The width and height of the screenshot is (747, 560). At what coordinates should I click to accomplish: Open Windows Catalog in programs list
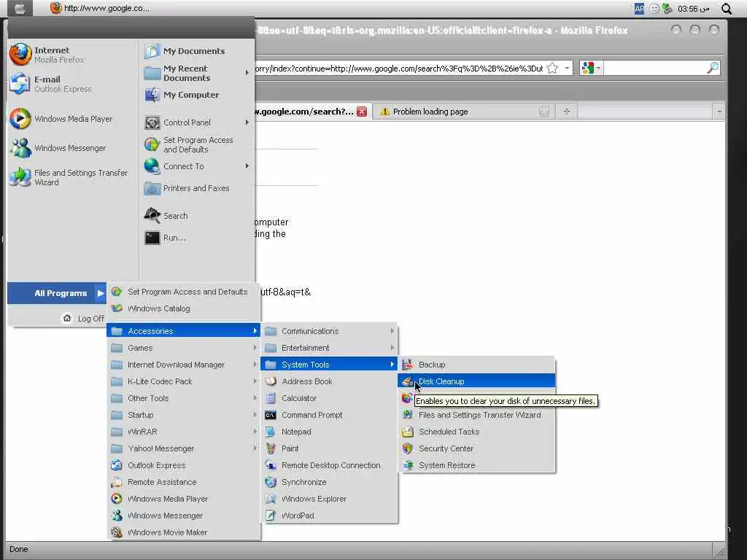[183, 308]
